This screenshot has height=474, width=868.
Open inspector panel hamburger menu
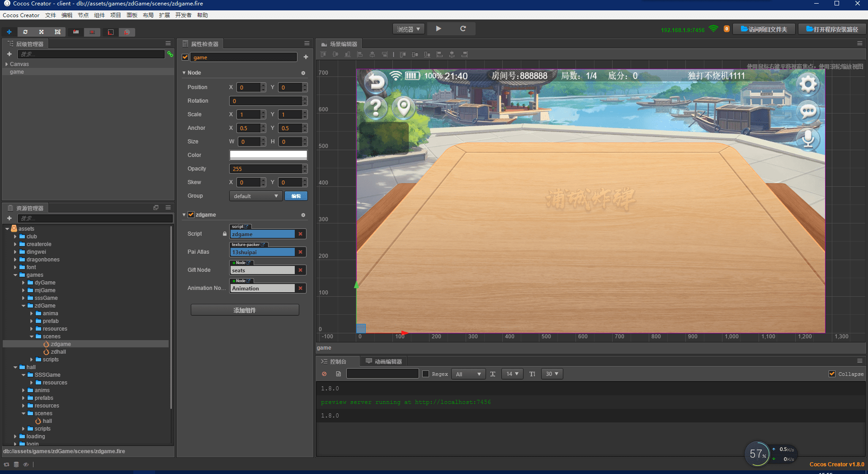point(307,43)
